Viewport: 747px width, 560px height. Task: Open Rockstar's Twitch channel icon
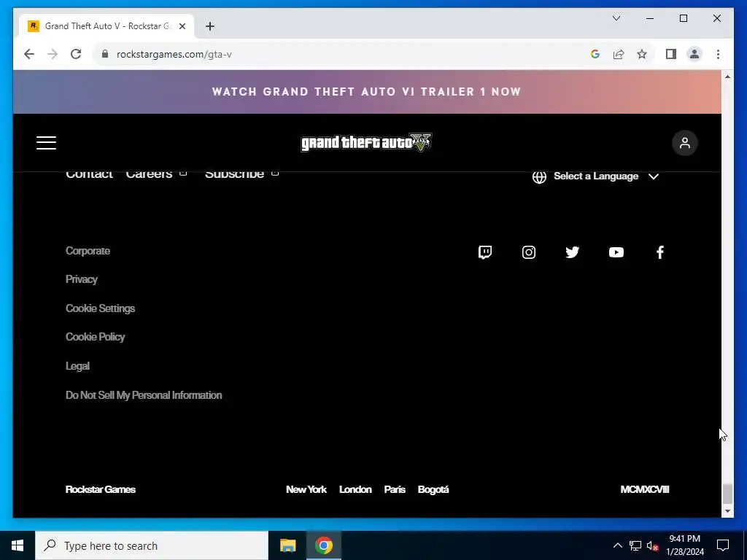pos(485,252)
